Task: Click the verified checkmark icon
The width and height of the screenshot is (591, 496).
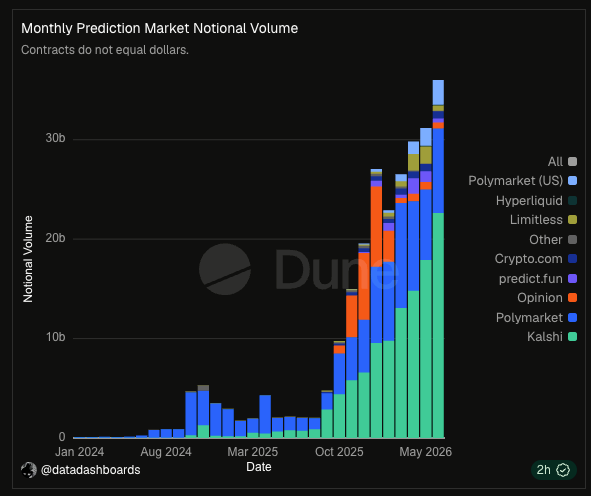Action: [563, 470]
